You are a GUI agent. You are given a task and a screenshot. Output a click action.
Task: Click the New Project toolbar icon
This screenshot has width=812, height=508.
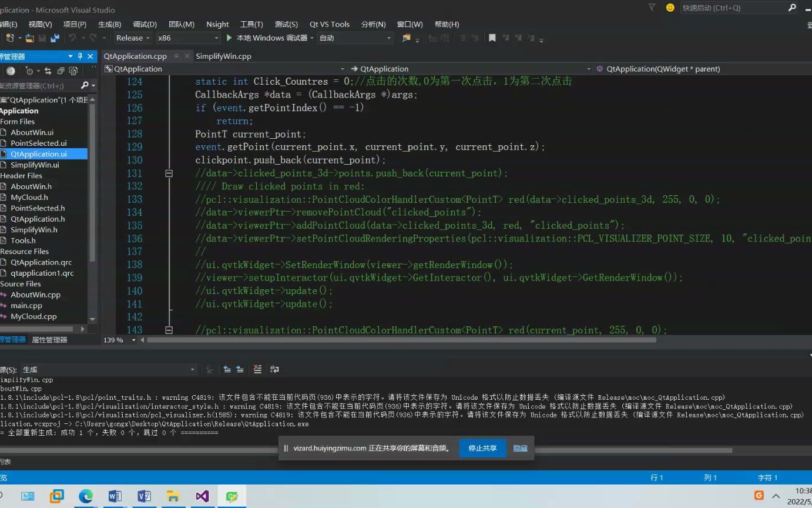pos(10,38)
